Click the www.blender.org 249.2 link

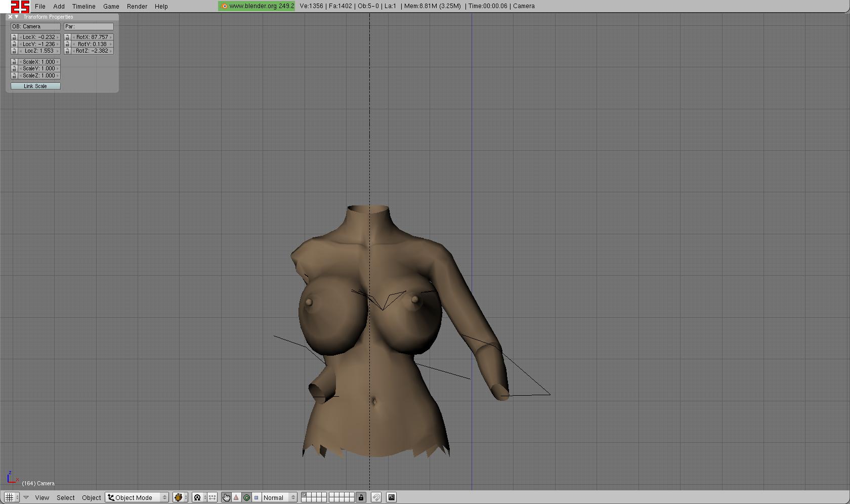[x=256, y=6]
